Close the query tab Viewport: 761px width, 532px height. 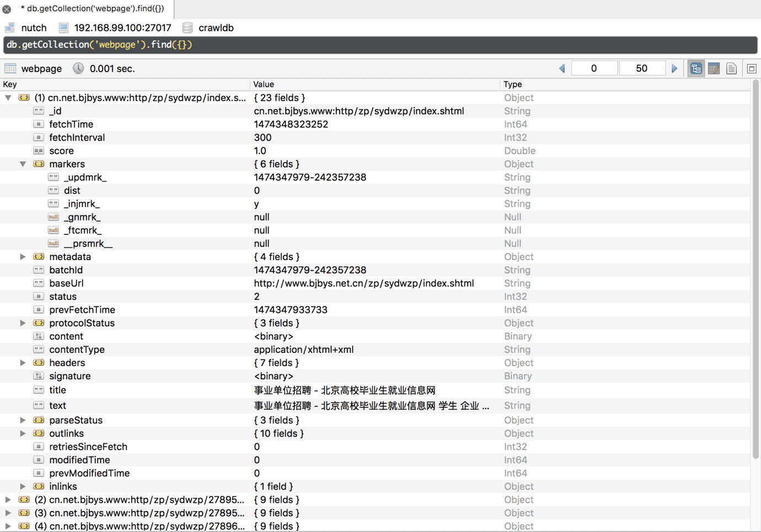[x=7, y=9]
